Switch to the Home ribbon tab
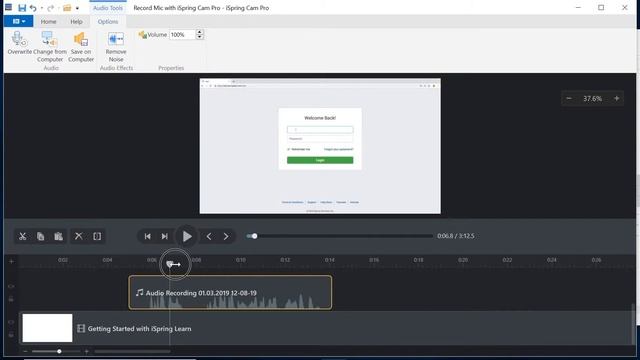This screenshot has width=640, height=360. [x=48, y=22]
